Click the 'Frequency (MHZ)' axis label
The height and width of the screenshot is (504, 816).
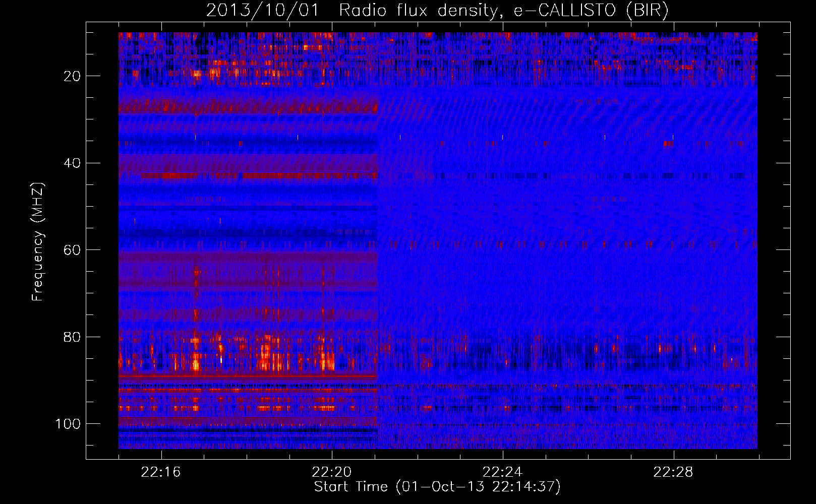(x=38, y=241)
